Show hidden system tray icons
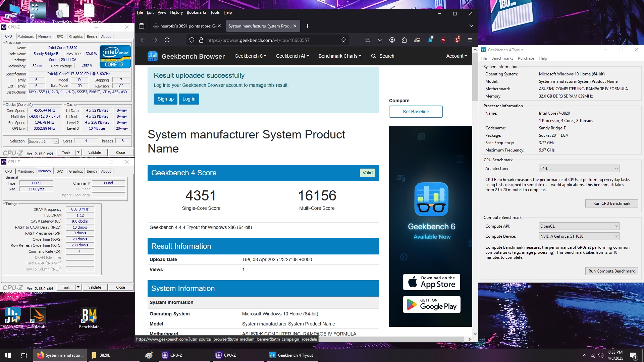Viewport: 644px width, 362px height. point(585,355)
